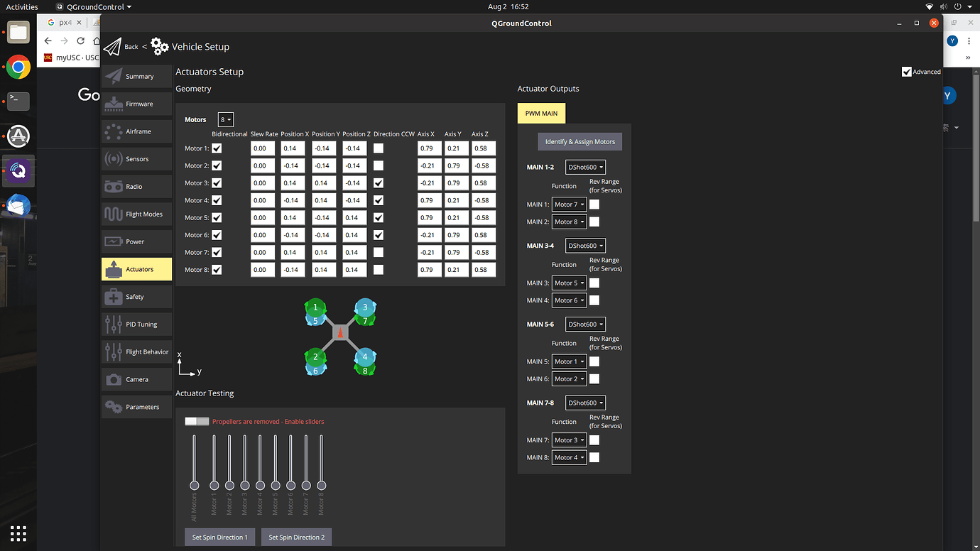The image size is (980, 551).
Task: Disable the Advanced checkbox
Action: tap(907, 71)
